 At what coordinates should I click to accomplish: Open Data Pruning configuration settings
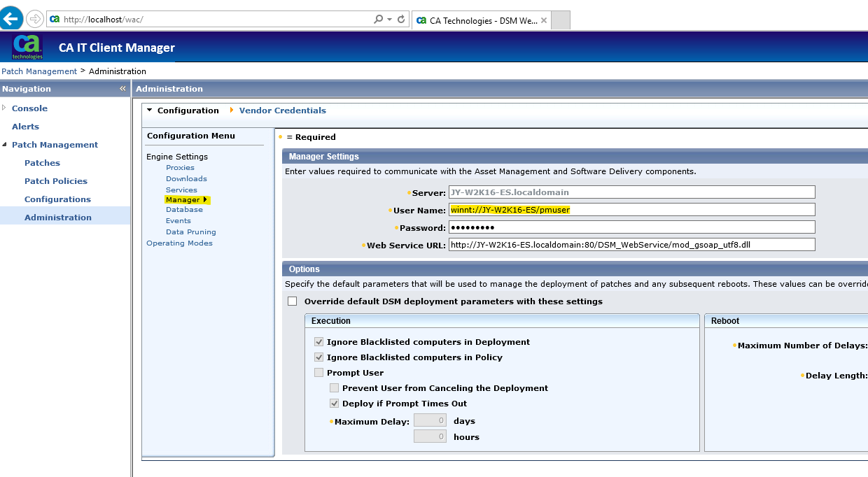pyautogui.click(x=190, y=232)
